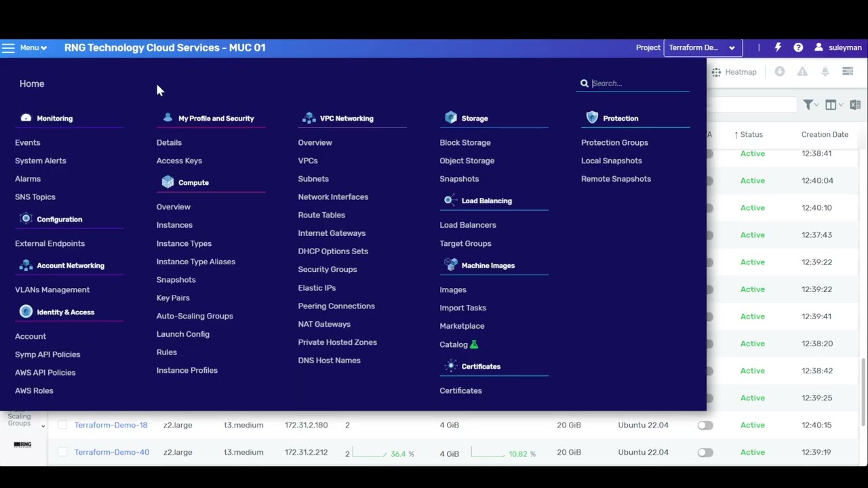868x488 pixels.
Task: Export table with the Excel icon
Action: coord(855,105)
